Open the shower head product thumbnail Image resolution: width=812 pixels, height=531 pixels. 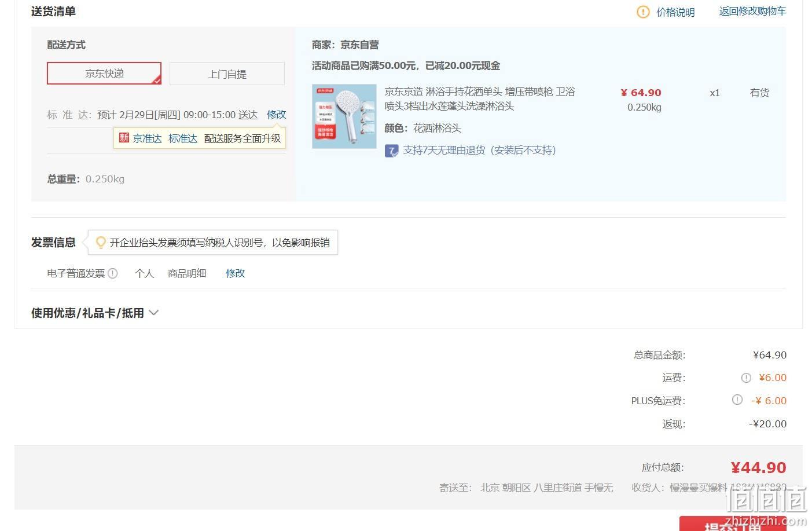click(x=344, y=116)
